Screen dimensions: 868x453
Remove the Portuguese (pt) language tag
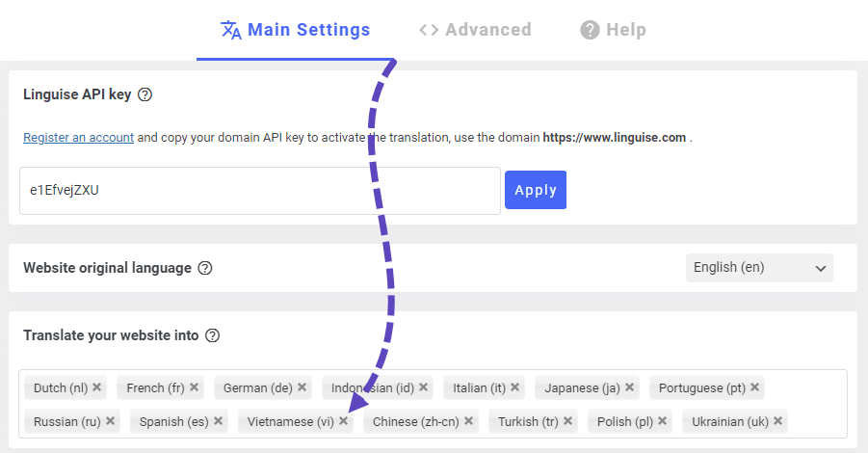tap(754, 387)
